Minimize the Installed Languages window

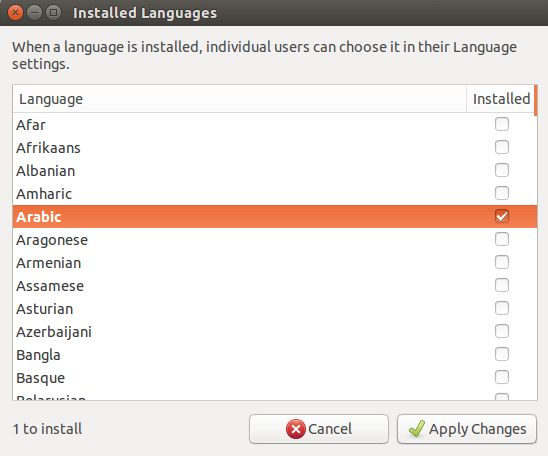tap(34, 13)
